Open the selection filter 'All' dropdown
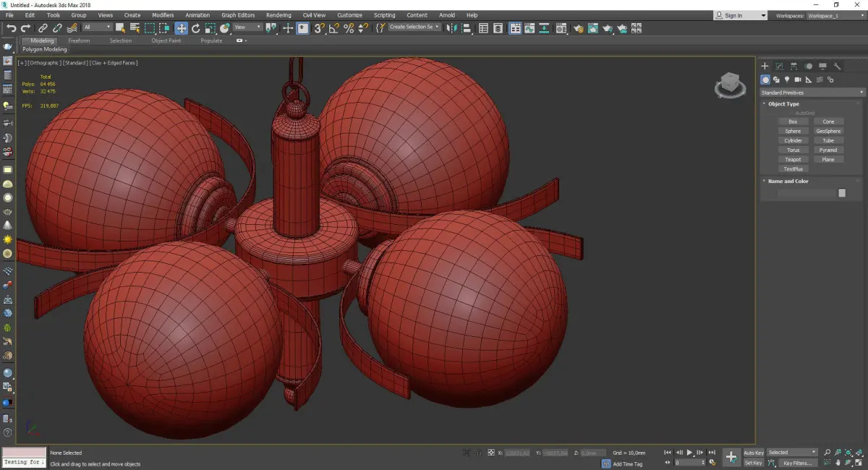 tap(97, 27)
